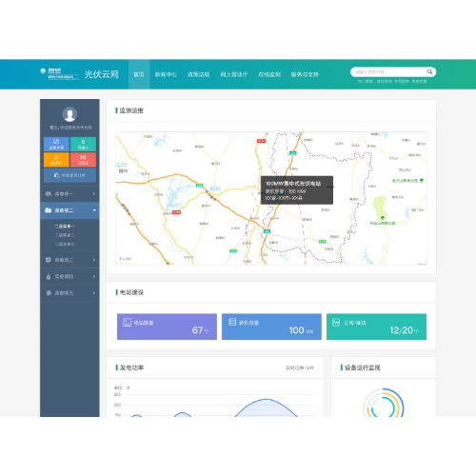This screenshot has height=476, width=476.
Task: Open the 新闻中心 navigation tab
Action: [x=166, y=74]
